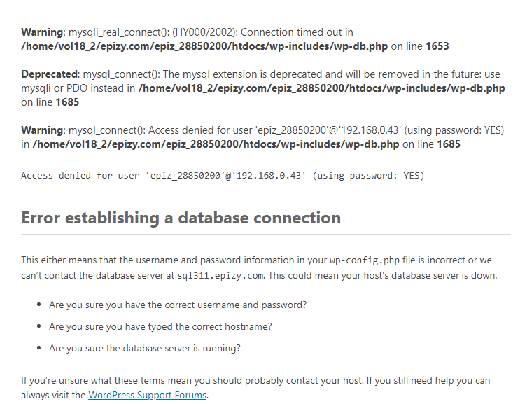The image size is (532, 404).
Task: Click the wp-db.php file path in the first warning
Action: coord(204,46)
